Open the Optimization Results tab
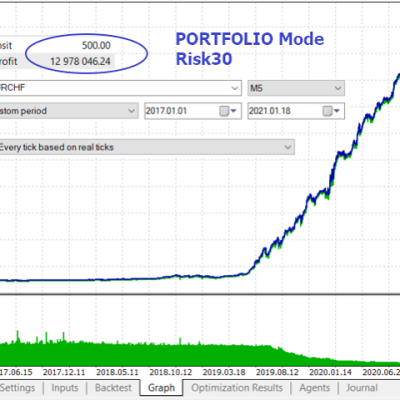 pyautogui.click(x=237, y=388)
